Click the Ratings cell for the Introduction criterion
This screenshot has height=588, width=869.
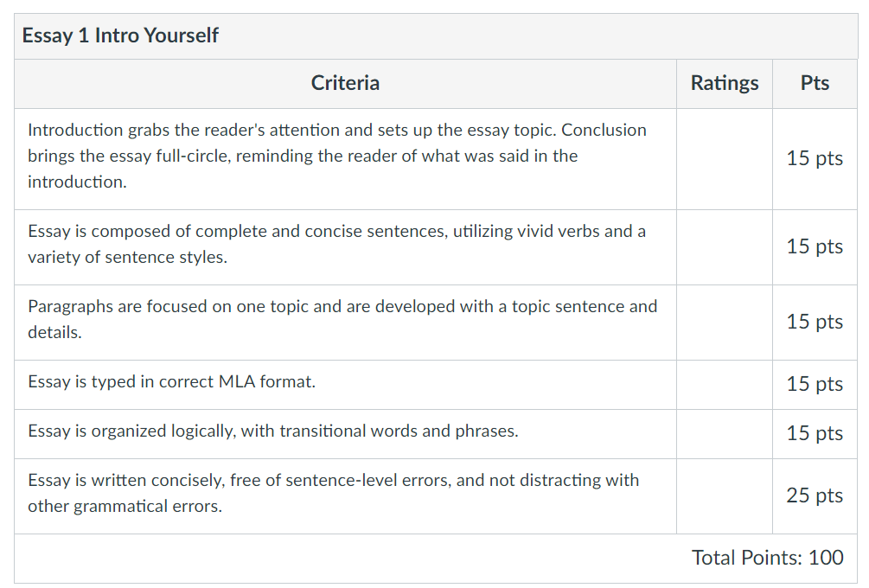(725, 159)
